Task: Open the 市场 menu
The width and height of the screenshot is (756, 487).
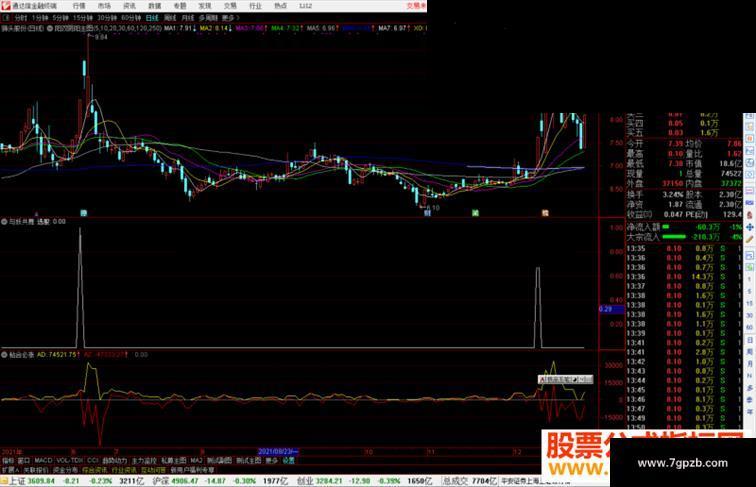Action: coord(104,6)
